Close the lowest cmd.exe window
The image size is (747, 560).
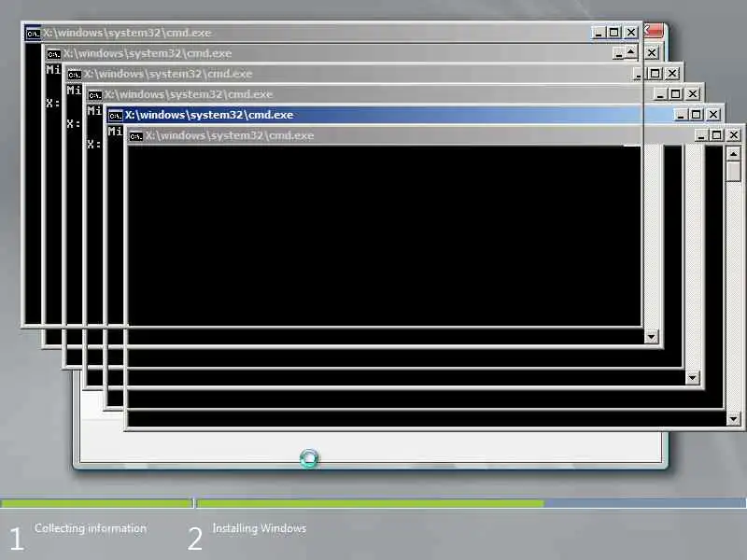pyautogui.click(x=734, y=135)
